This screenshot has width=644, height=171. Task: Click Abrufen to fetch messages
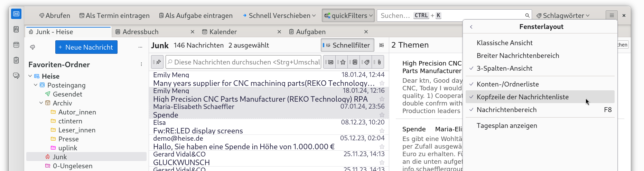point(55,16)
